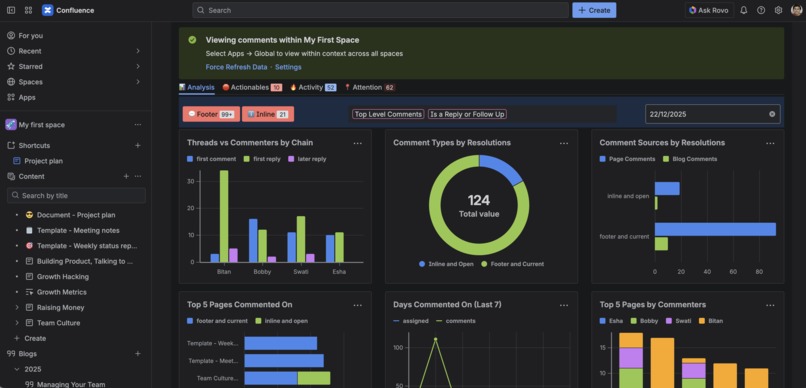
Task: Open the settings gear icon
Action: [x=778, y=10]
